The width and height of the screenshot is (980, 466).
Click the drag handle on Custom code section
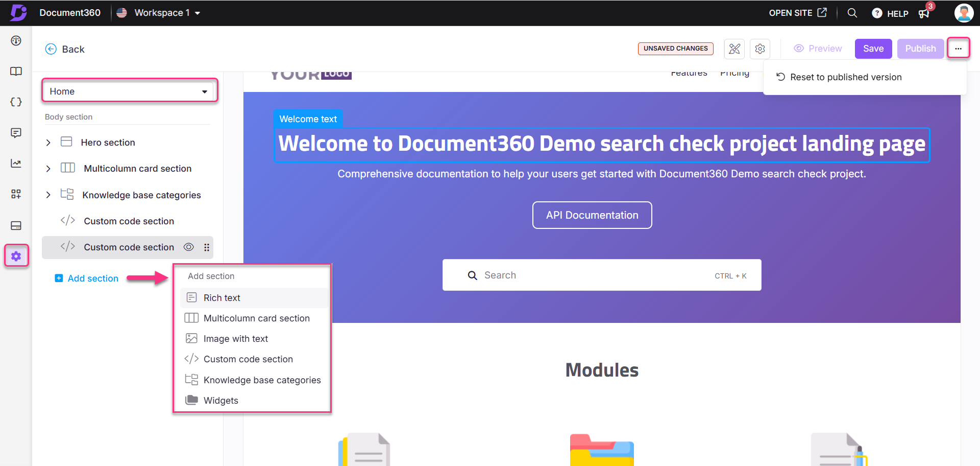tap(207, 247)
